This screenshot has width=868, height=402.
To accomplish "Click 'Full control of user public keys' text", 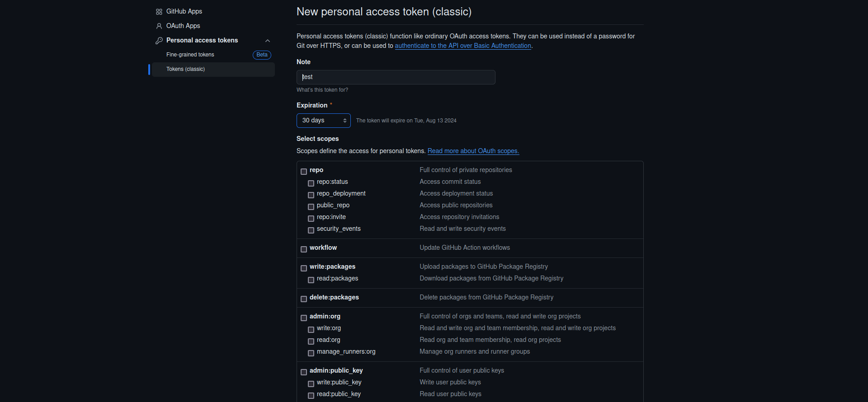I will coord(462,370).
